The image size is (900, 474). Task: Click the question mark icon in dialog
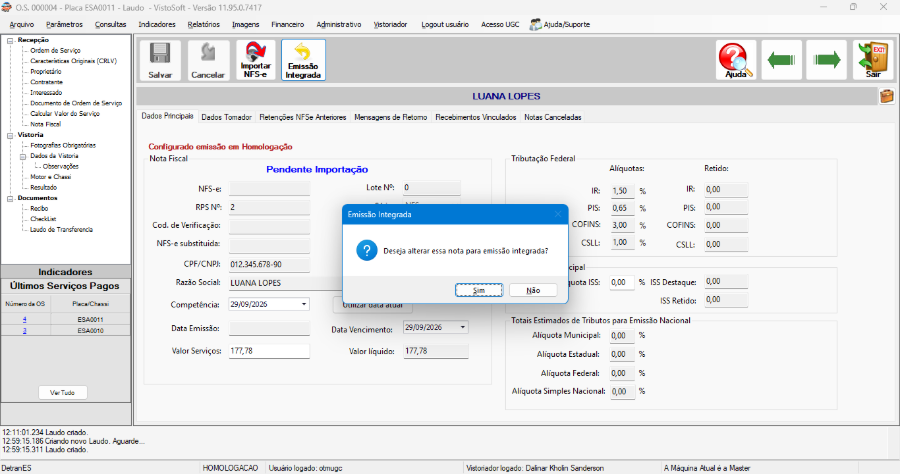[x=367, y=251]
